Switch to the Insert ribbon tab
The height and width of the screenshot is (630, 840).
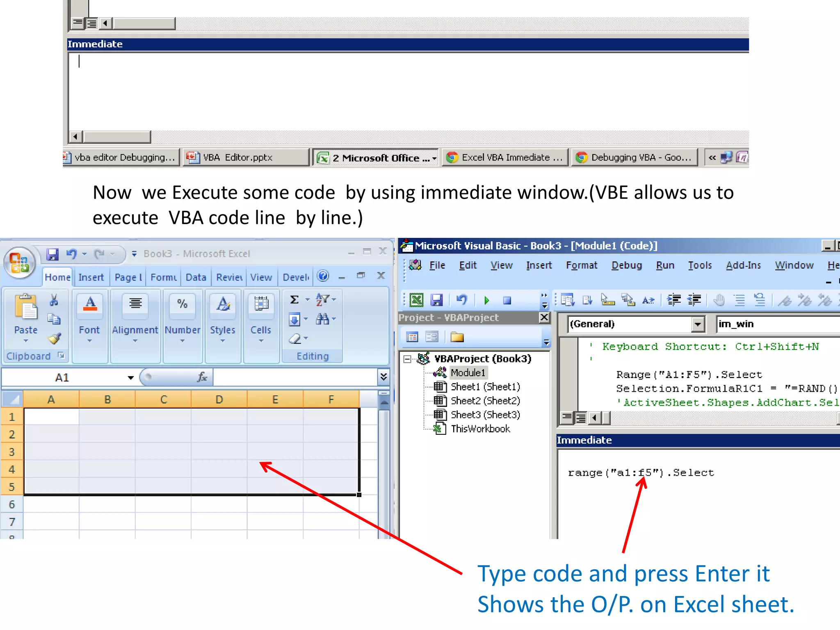pyautogui.click(x=91, y=278)
